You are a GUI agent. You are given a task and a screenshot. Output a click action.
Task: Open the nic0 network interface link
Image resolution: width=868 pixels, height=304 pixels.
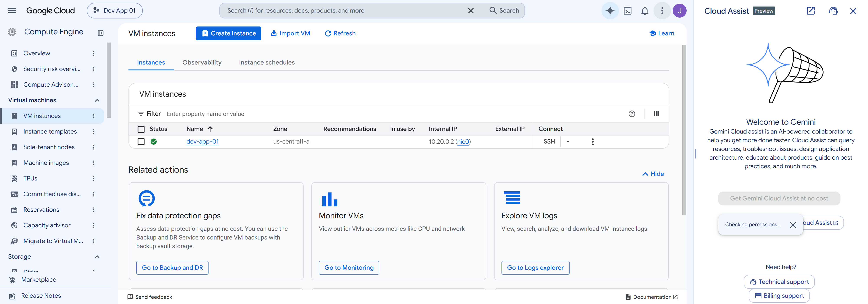pos(463,142)
